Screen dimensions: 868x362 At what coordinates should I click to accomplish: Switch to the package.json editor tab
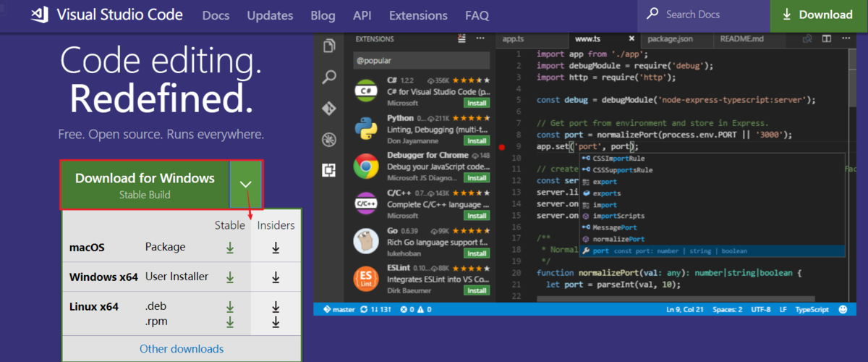(x=676, y=39)
